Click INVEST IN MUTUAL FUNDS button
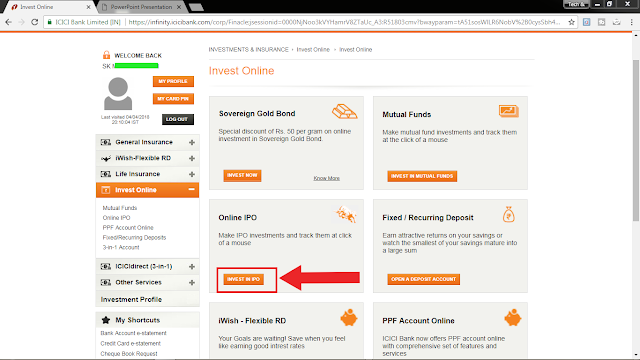The height and width of the screenshot is (360, 640). pos(422,176)
